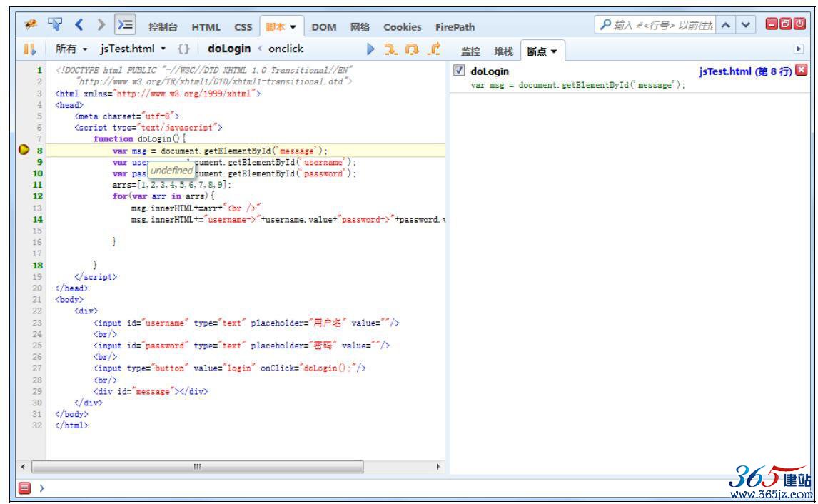Click the red command line icon at bottom
The image size is (818, 504).
[x=24, y=488]
